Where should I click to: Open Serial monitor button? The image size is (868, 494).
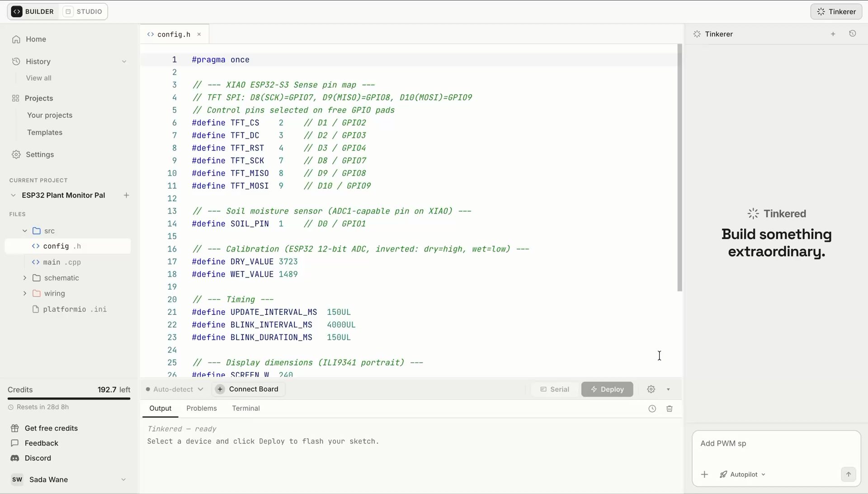point(555,389)
